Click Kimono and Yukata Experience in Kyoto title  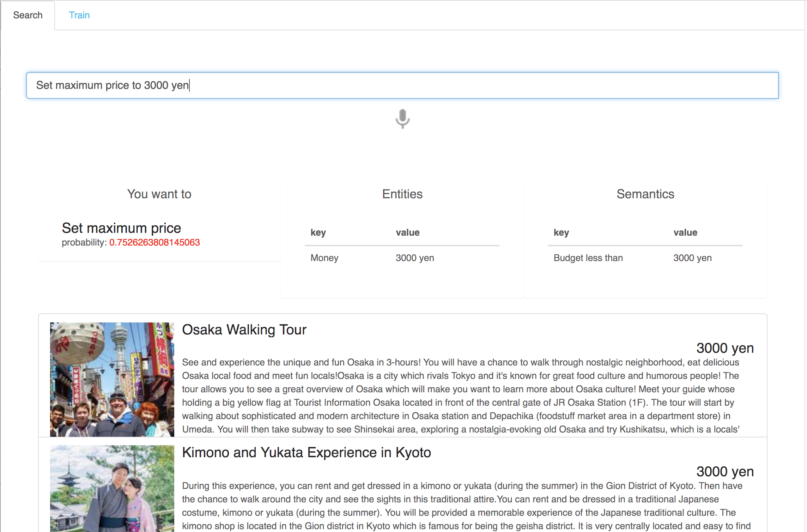tap(306, 452)
